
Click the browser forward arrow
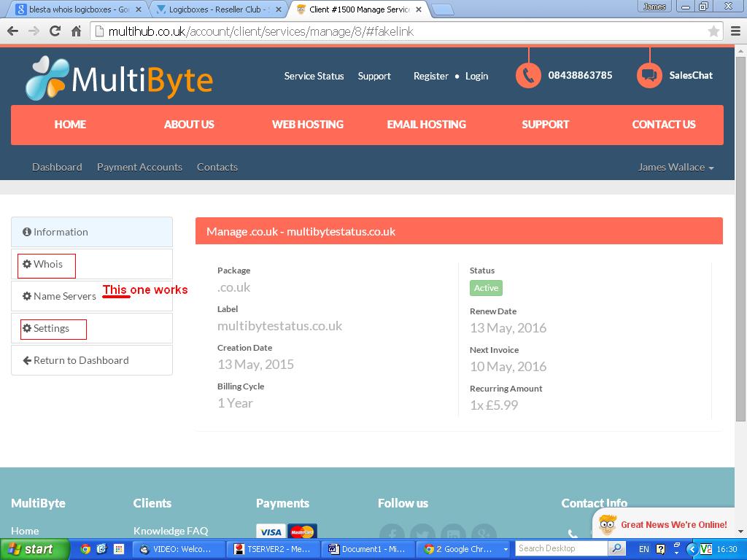click(x=34, y=31)
